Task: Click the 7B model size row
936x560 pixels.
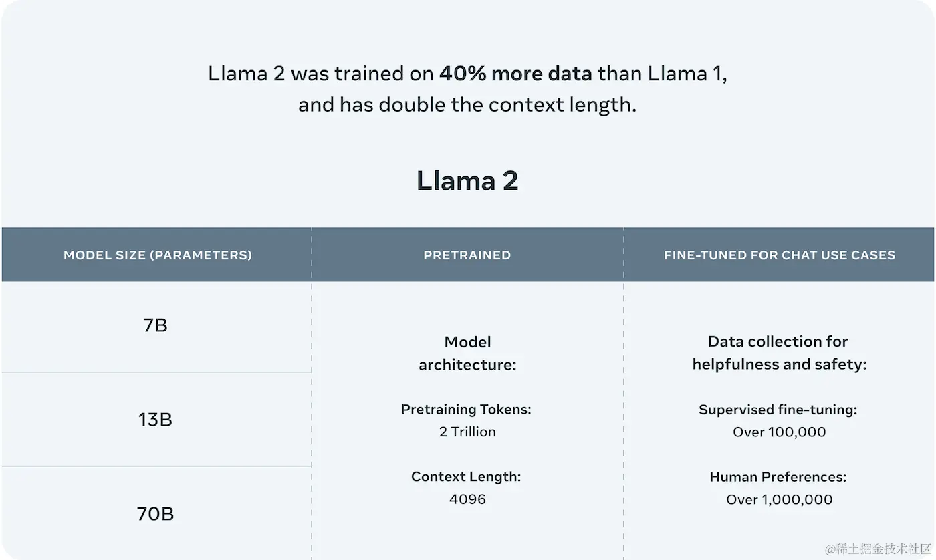Action: pyautogui.click(x=156, y=326)
